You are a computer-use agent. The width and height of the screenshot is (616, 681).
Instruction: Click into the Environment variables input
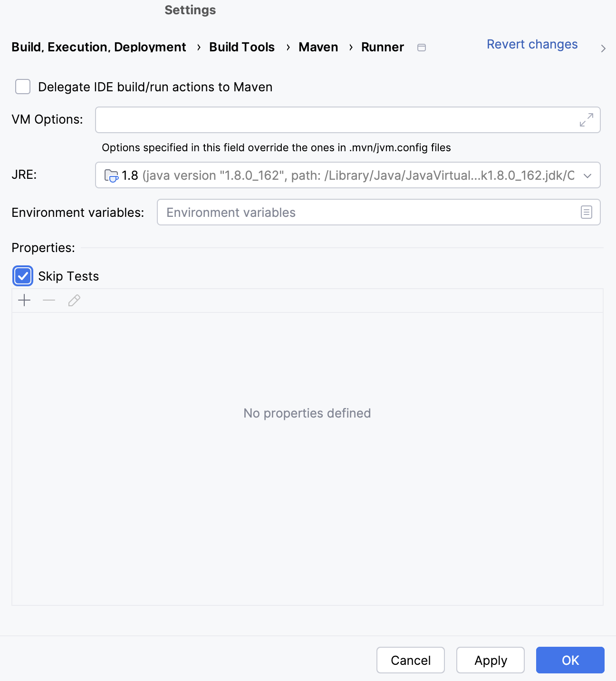[x=366, y=212]
